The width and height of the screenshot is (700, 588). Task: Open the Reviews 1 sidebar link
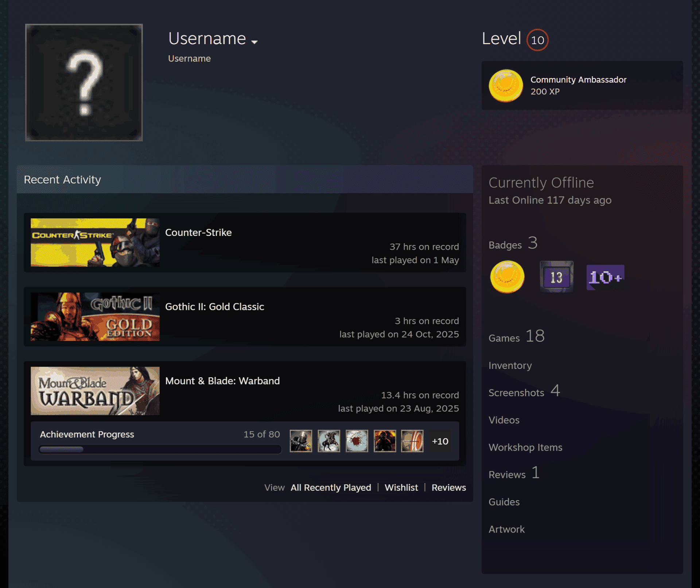click(x=514, y=473)
